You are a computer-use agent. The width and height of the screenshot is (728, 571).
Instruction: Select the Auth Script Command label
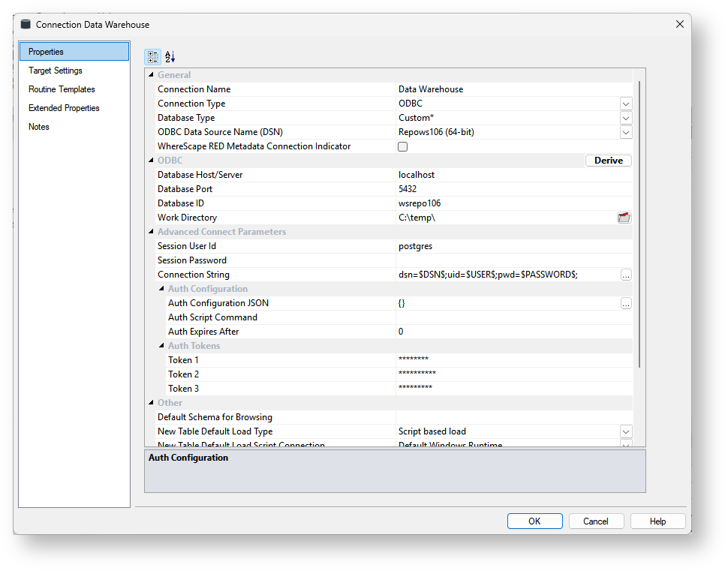point(212,317)
